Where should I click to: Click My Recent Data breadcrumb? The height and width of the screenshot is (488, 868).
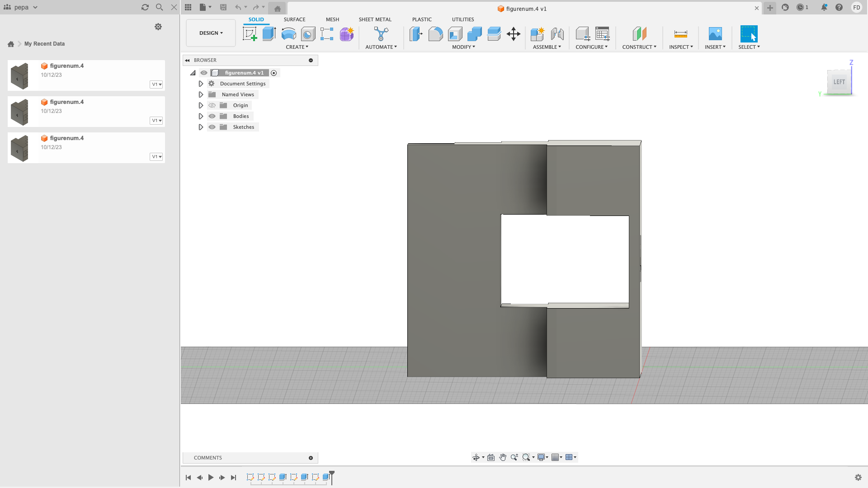44,44
